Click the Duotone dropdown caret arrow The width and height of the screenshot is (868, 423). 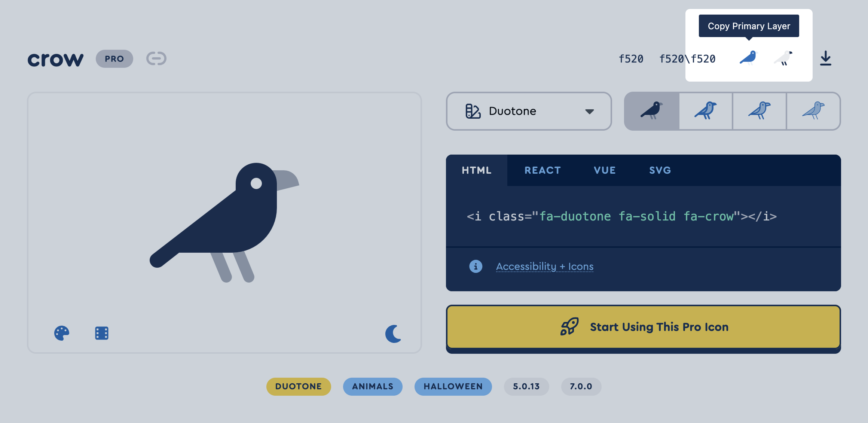[590, 112]
